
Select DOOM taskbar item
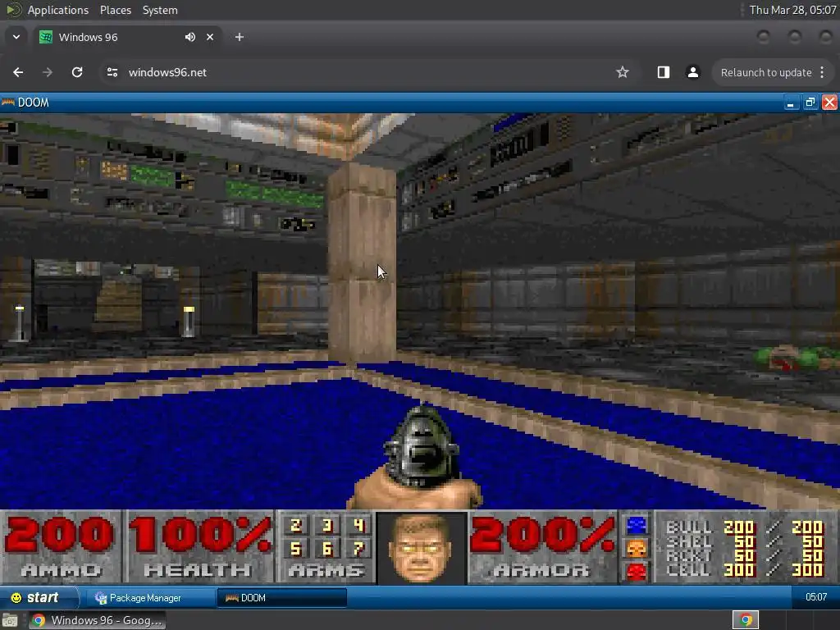click(x=282, y=598)
